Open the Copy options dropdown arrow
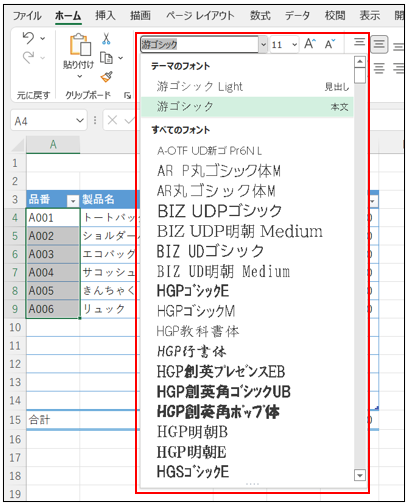Viewport: 406px width, 503px height. [120, 58]
